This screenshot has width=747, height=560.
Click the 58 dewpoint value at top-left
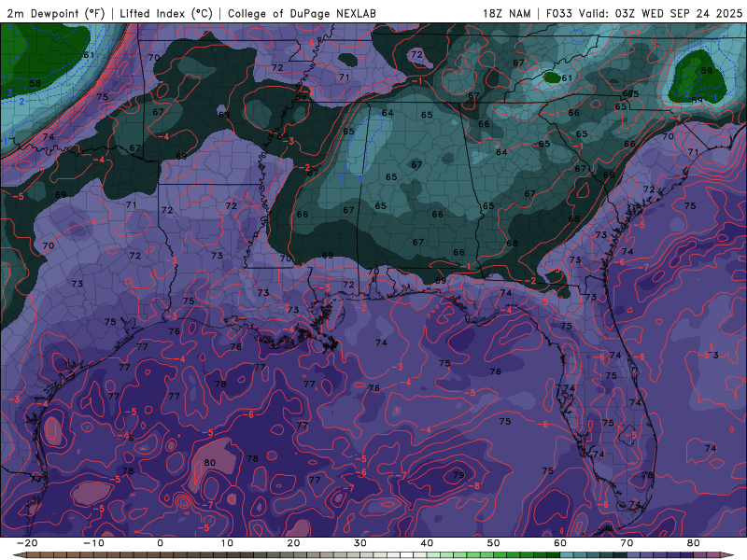[35, 83]
